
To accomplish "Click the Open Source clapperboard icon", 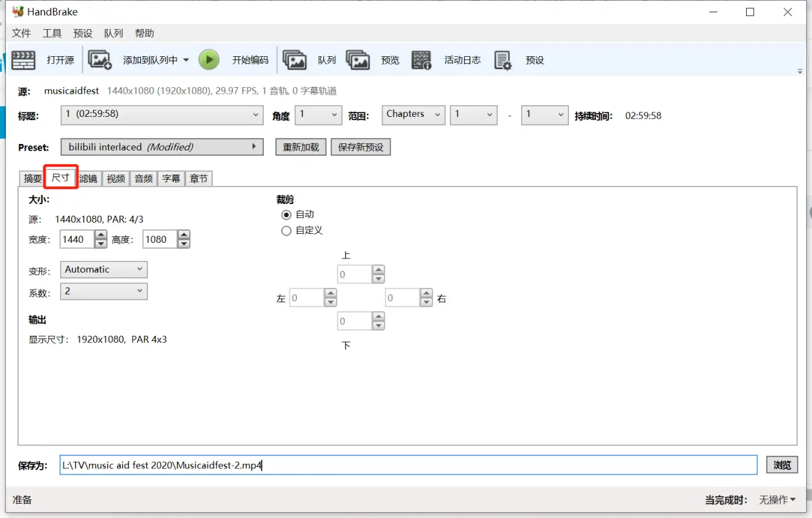I will 24,60.
